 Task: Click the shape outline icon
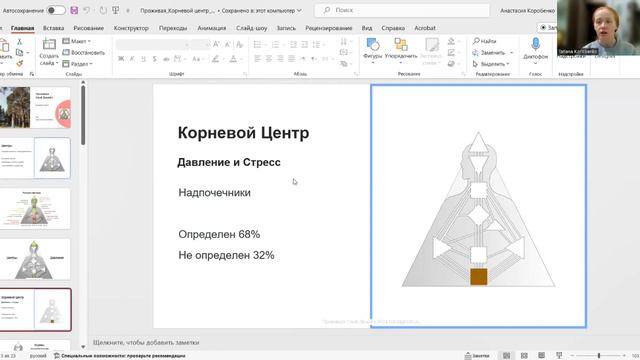[451, 53]
